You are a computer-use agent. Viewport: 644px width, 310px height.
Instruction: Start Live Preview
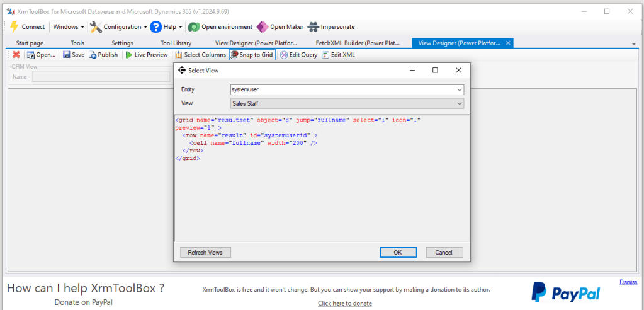pyautogui.click(x=146, y=55)
